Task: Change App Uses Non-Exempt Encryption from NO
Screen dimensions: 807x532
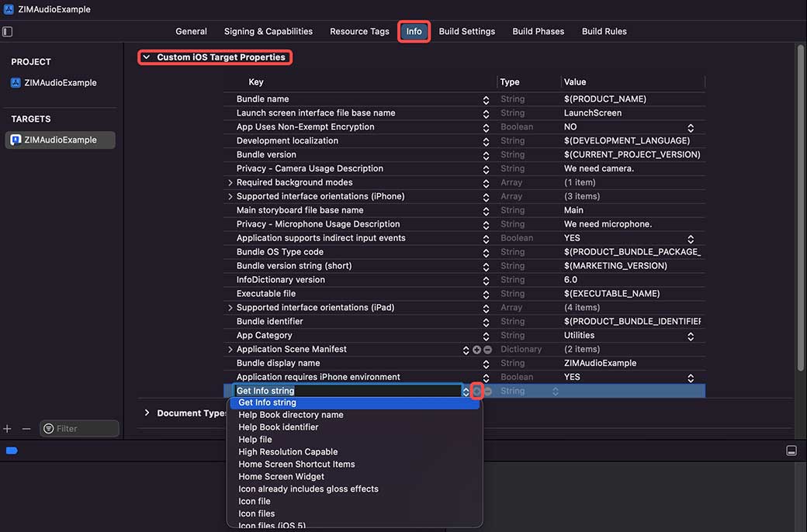Action: click(690, 126)
